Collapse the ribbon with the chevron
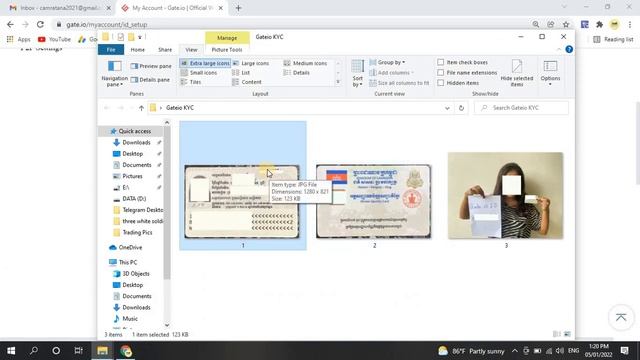This screenshot has height=360, width=640. [559, 49]
